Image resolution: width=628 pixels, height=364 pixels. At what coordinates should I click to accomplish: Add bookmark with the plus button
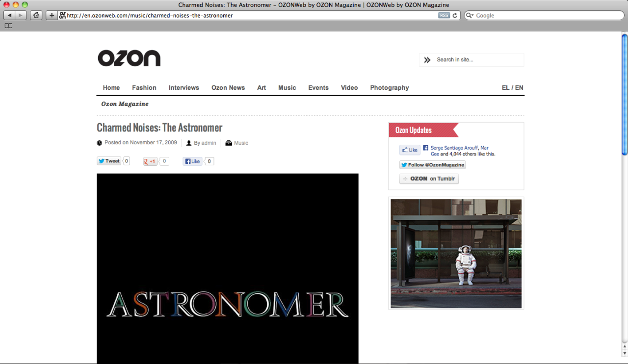point(52,15)
